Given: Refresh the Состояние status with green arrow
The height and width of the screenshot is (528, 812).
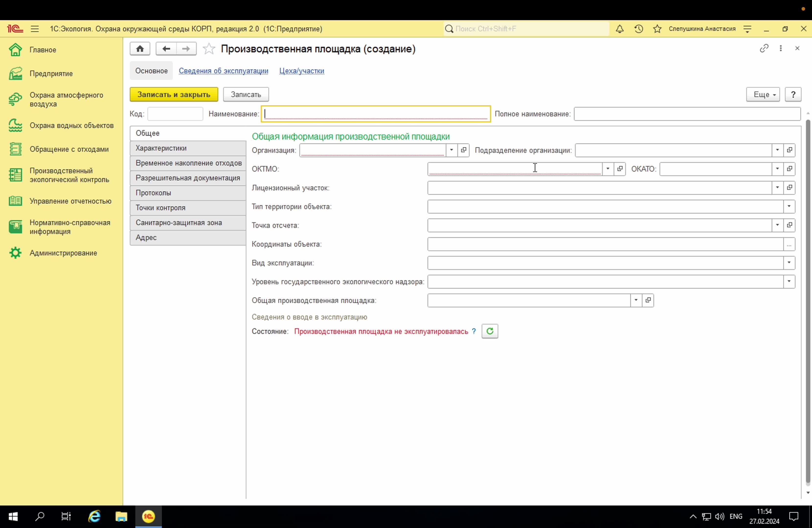Looking at the screenshot, I should (490, 331).
